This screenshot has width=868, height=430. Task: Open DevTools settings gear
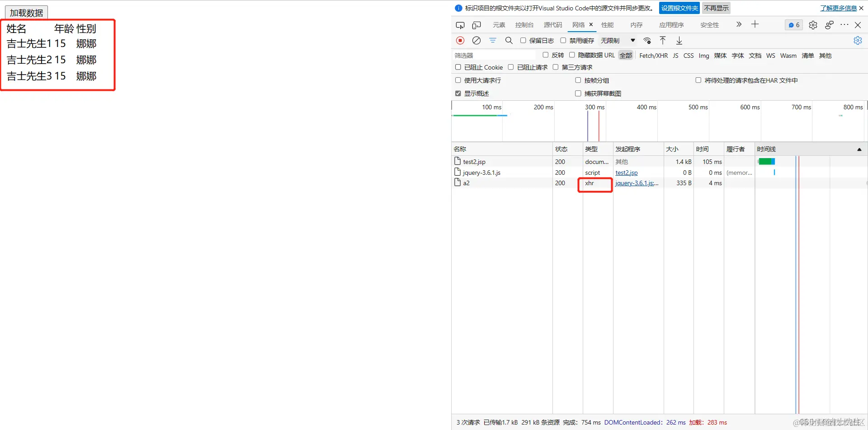click(x=813, y=25)
